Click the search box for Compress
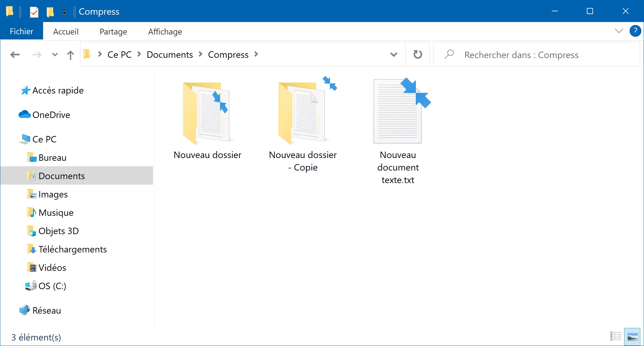The height and width of the screenshot is (346, 644). click(536, 54)
